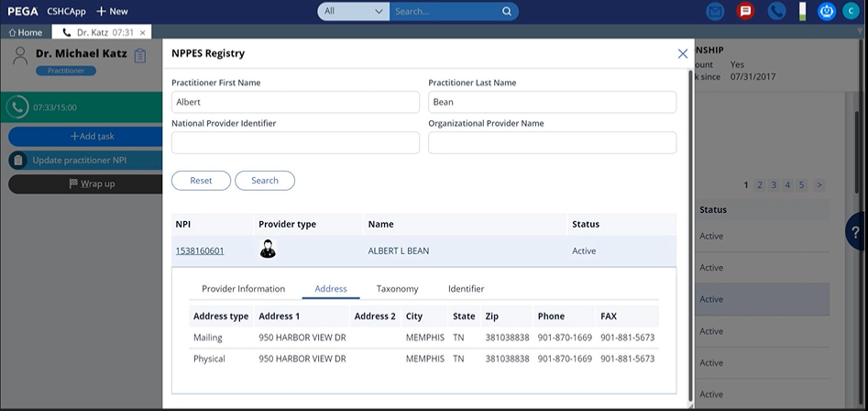The image size is (868, 411).
Task: Click the National Provider Identifier field
Action: coord(295,142)
